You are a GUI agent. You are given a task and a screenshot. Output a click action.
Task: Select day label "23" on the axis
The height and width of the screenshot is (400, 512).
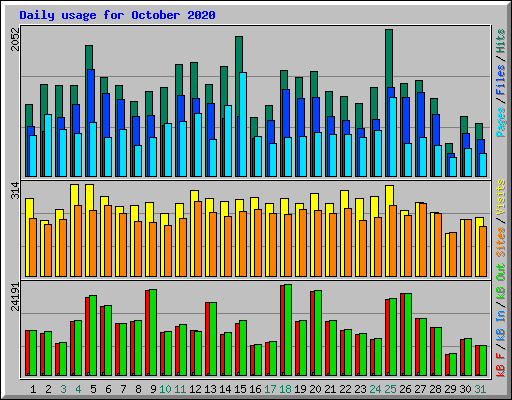pos(360,389)
